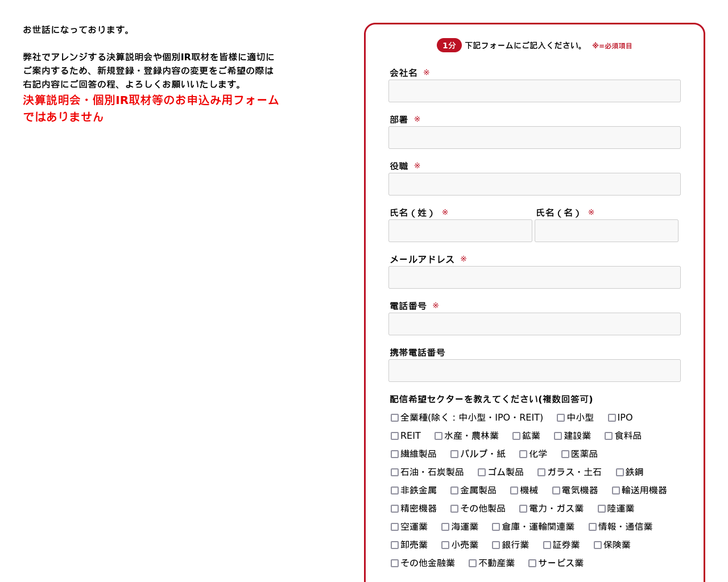Enable the ゴム製品 checkbox
The width and height of the screenshot is (728, 582).
(x=482, y=472)
